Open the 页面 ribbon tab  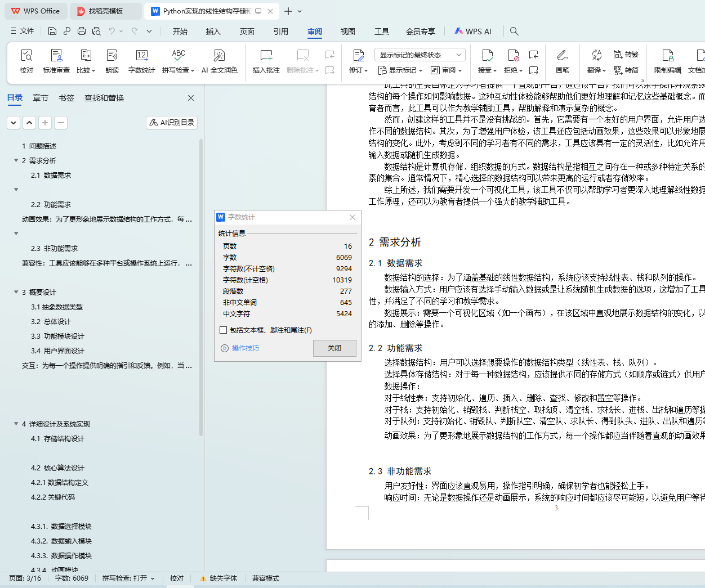click(247, 32)
